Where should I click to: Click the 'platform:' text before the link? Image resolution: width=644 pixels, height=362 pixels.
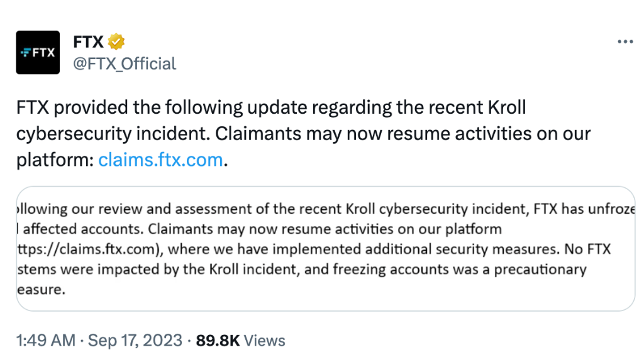click(55, 160)
